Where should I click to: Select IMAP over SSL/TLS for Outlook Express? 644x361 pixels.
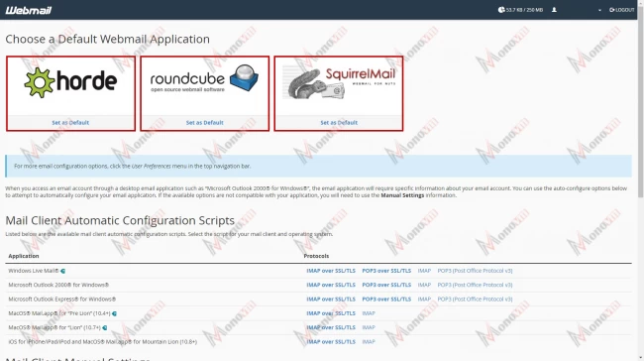pyautogui.click(x=331, y=299)
